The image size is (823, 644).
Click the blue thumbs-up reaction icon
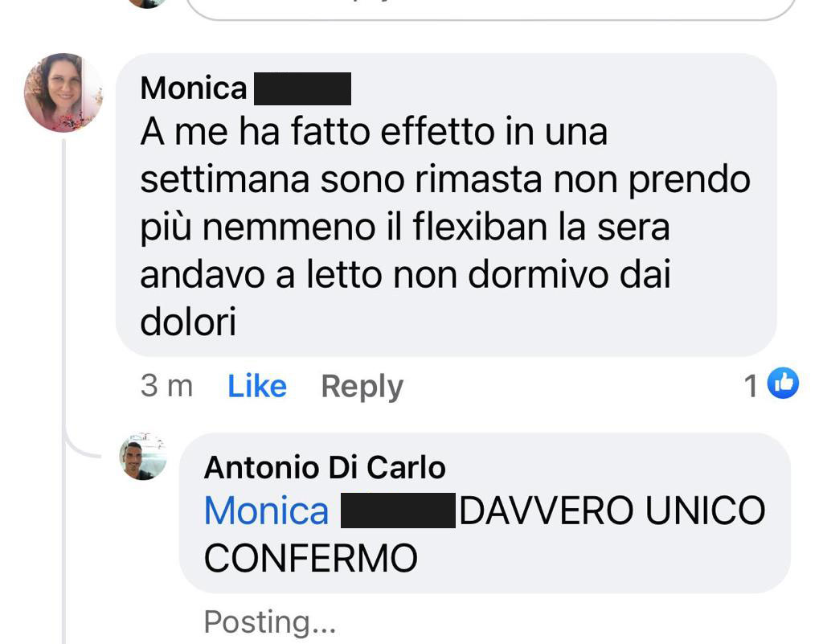click(783, 384)
